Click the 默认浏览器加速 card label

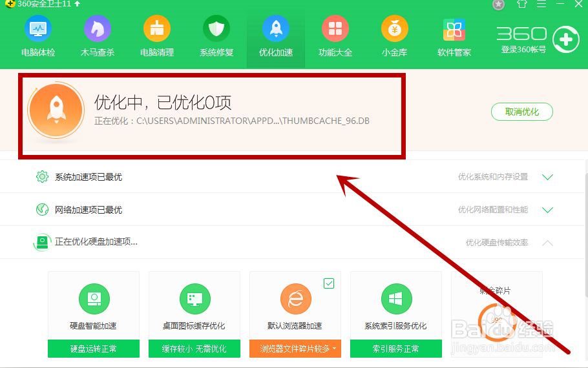pyautogui.click(x=295, y=326)
